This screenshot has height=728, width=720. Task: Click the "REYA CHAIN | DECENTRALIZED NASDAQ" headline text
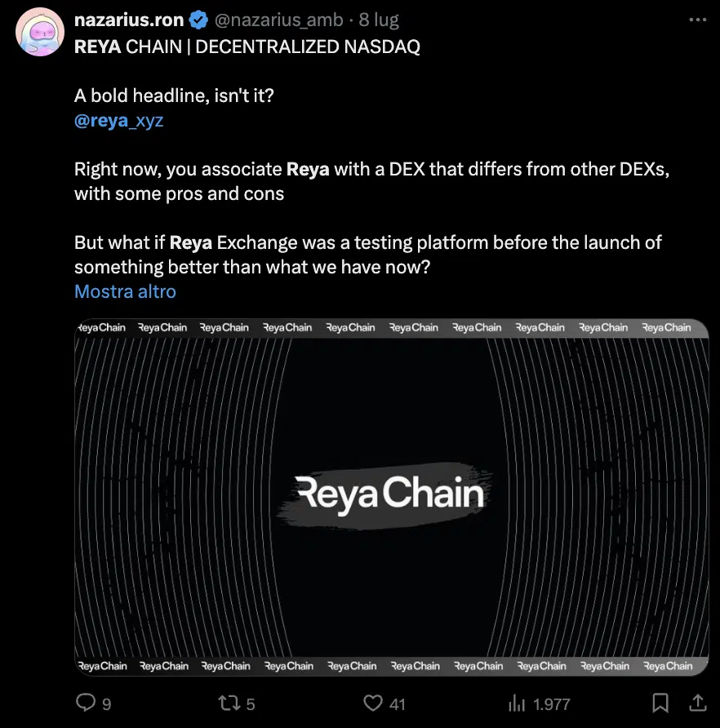click(x=247, y=47)
